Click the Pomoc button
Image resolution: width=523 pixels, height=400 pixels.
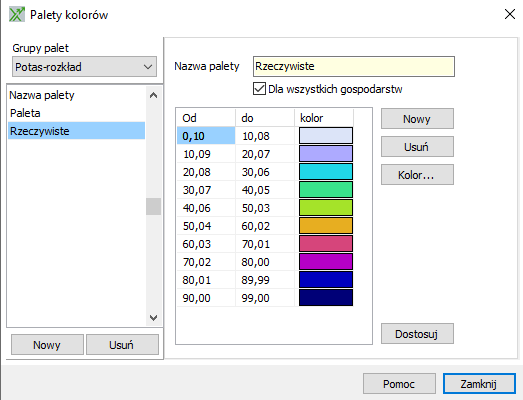[399, 384]
